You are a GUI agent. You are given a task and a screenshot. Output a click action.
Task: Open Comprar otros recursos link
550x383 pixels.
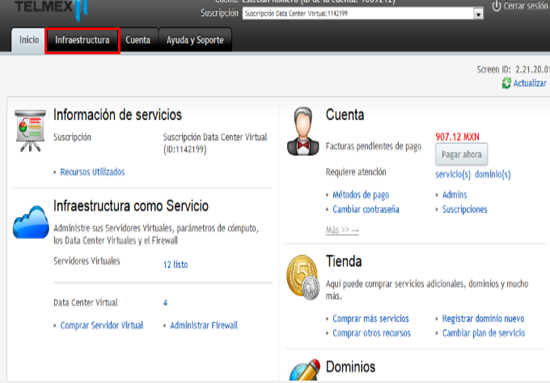point(371,333)
